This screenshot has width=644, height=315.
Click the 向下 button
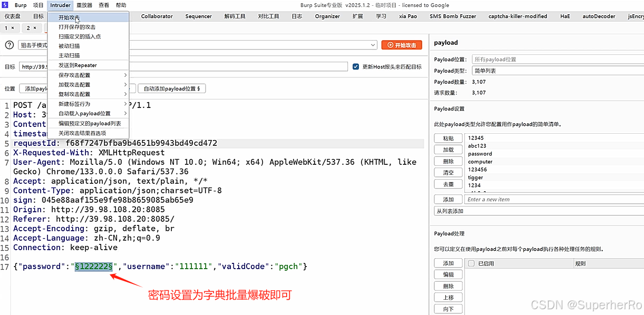(x=448, y=309)
